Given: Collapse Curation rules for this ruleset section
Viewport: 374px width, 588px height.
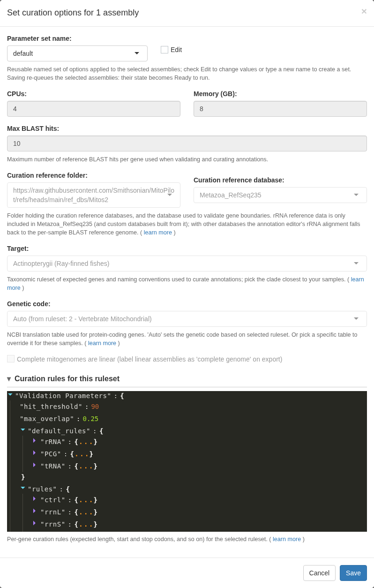Looking at the screenshot, I should [63, 379].
